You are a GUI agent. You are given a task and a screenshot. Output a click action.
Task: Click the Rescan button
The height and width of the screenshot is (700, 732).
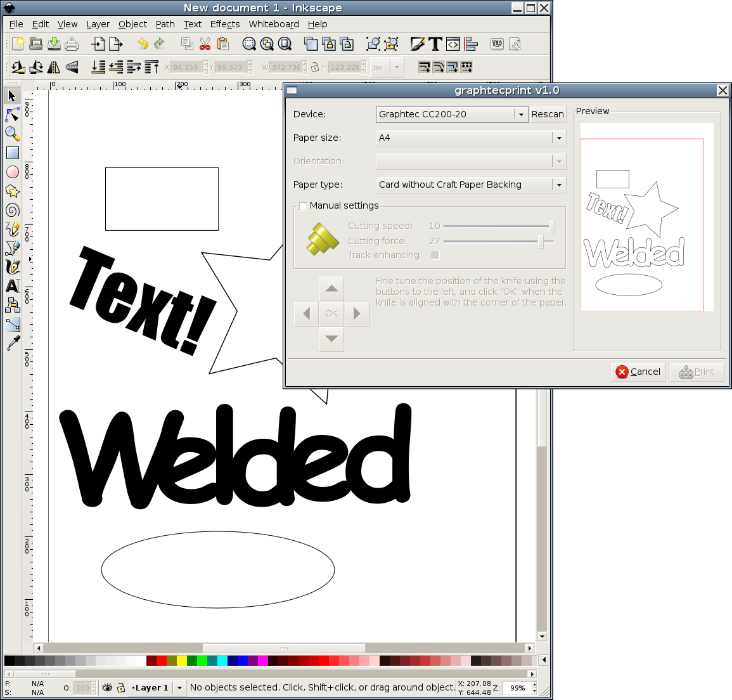click(x=548, y=114)
